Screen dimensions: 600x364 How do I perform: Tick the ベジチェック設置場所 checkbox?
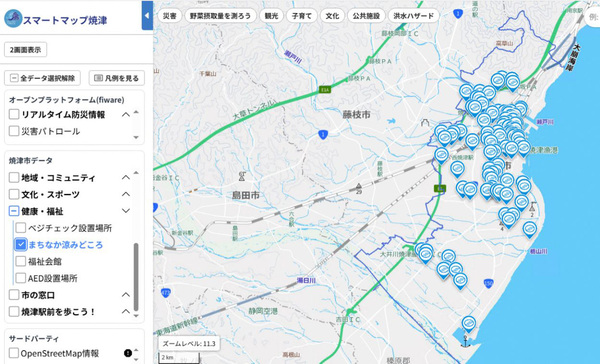pyautogui.click(x=21, y=228)
